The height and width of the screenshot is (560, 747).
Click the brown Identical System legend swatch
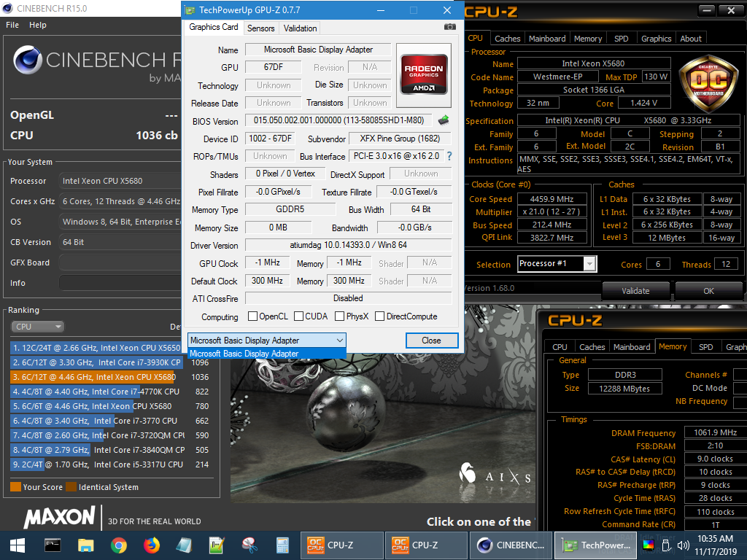[71, 486]
